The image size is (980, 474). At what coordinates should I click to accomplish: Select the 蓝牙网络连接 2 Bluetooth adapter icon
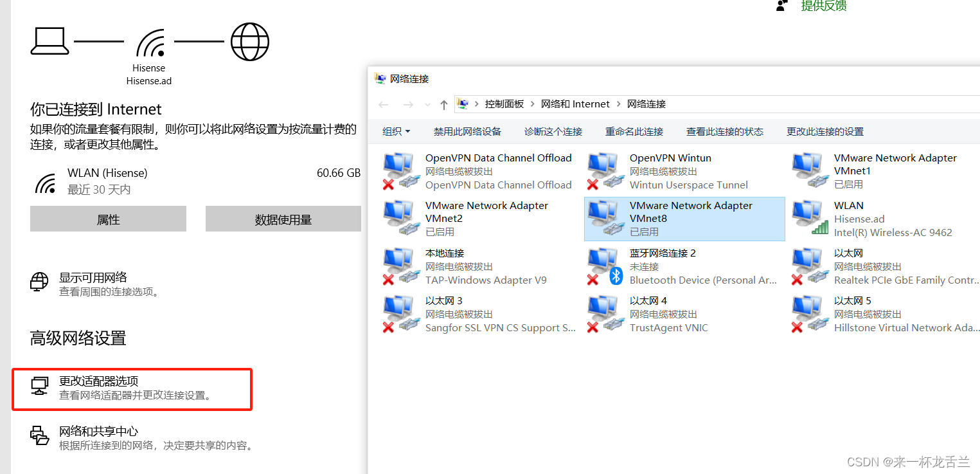point(606,266)
